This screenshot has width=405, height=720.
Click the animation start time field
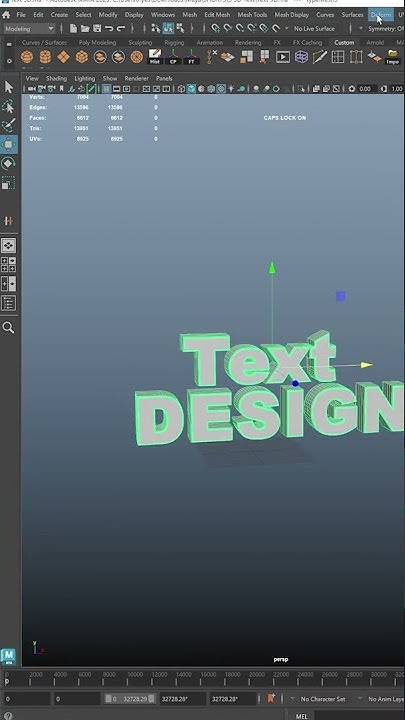click(25, 699)
